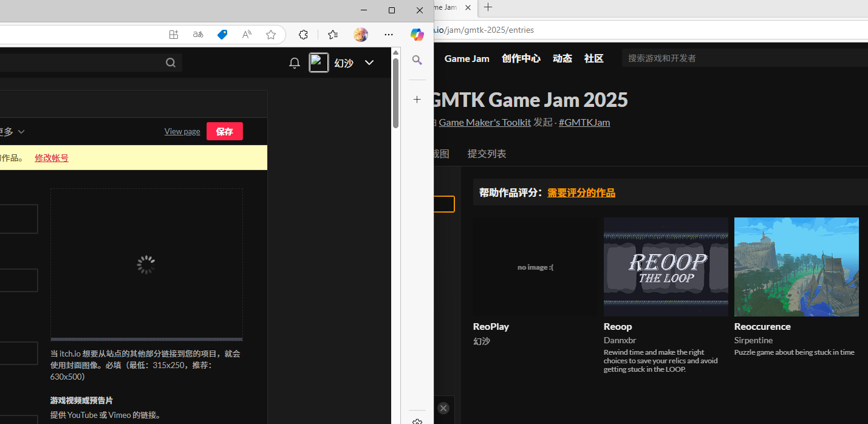Expand the 更多 dropdown menu

coord(12,131)
